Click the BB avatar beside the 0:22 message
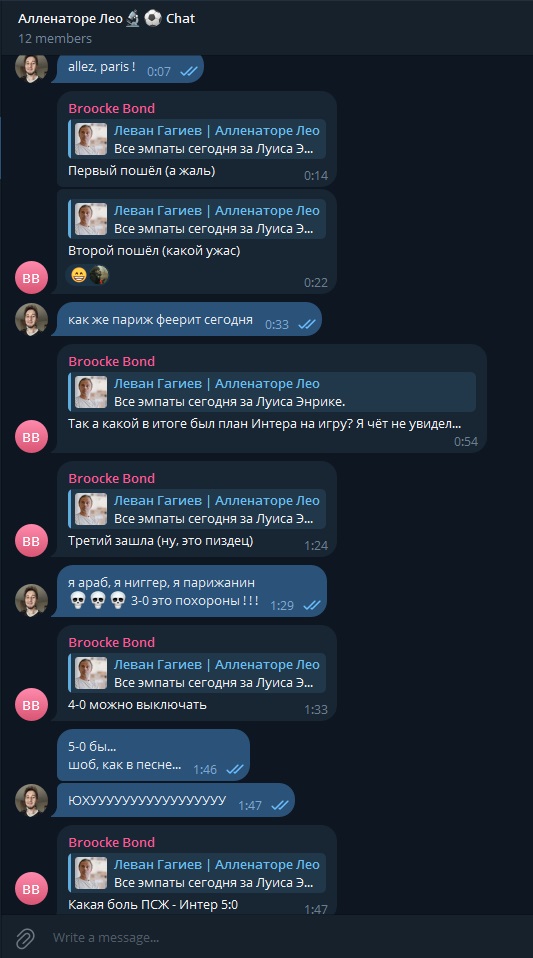 point(31,278)
